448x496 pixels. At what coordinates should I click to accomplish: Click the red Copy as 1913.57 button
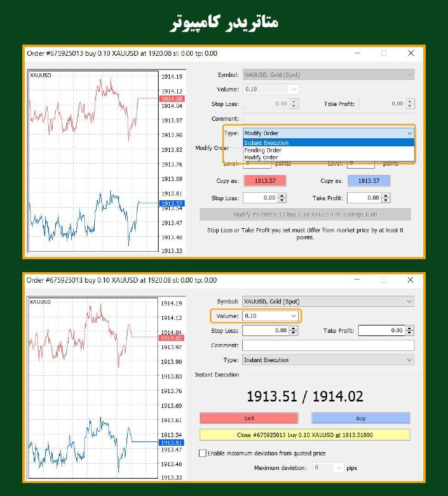[265, 180]
